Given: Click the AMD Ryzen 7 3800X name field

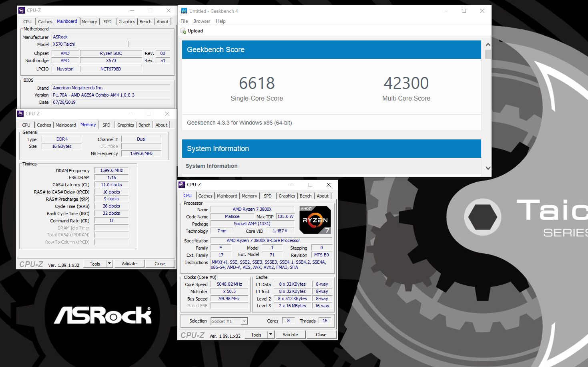Looking at the screenshot, I should click(252, 209).
